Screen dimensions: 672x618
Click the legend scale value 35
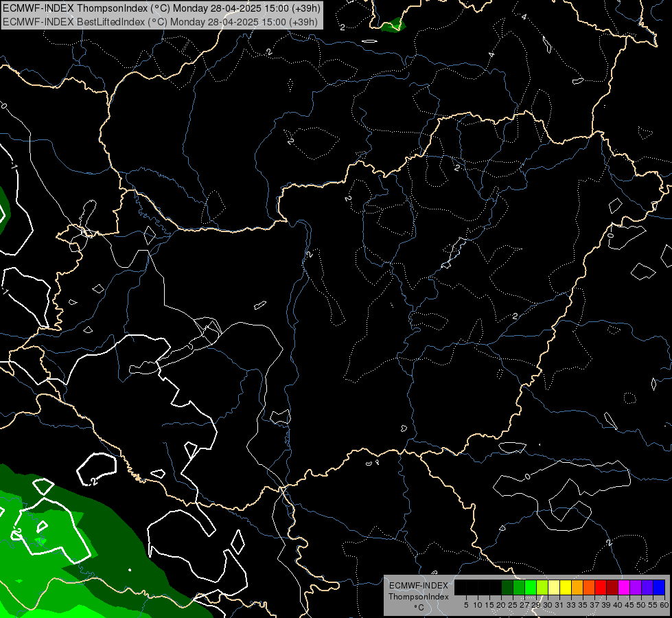[x=583, y=605]
